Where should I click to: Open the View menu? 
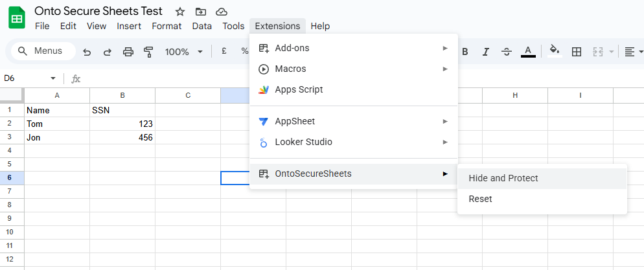tap(97, 27)
